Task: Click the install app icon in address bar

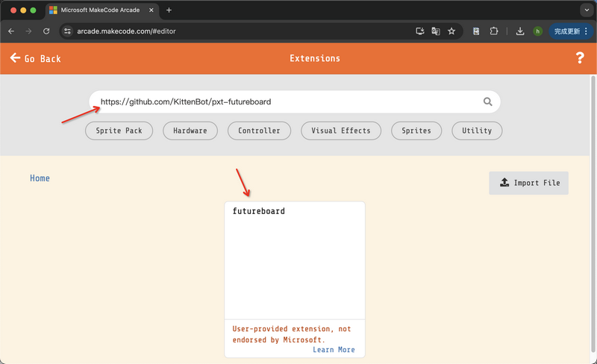Action: [420, 31]
